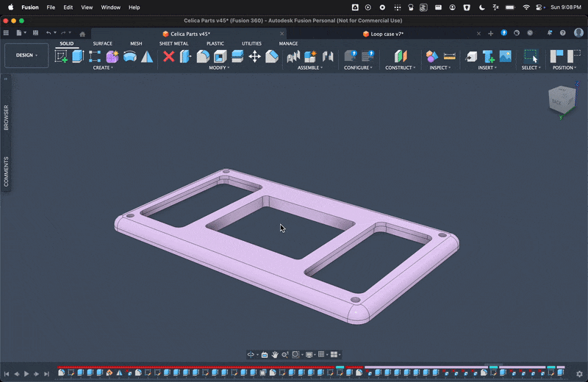Open the Configuration Table icon
Viewport: 588px width, 382px height.
[x=368, y=57]
